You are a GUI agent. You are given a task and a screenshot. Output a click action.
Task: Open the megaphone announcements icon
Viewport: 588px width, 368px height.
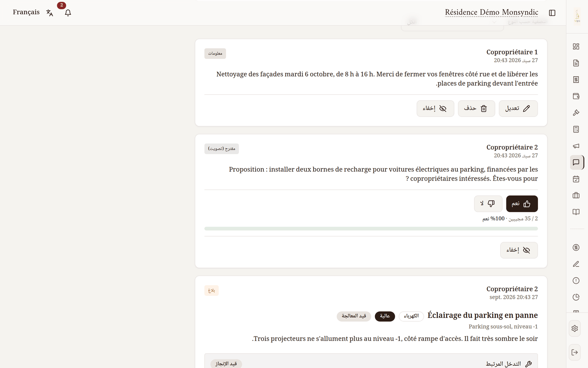tap(576, 146)
